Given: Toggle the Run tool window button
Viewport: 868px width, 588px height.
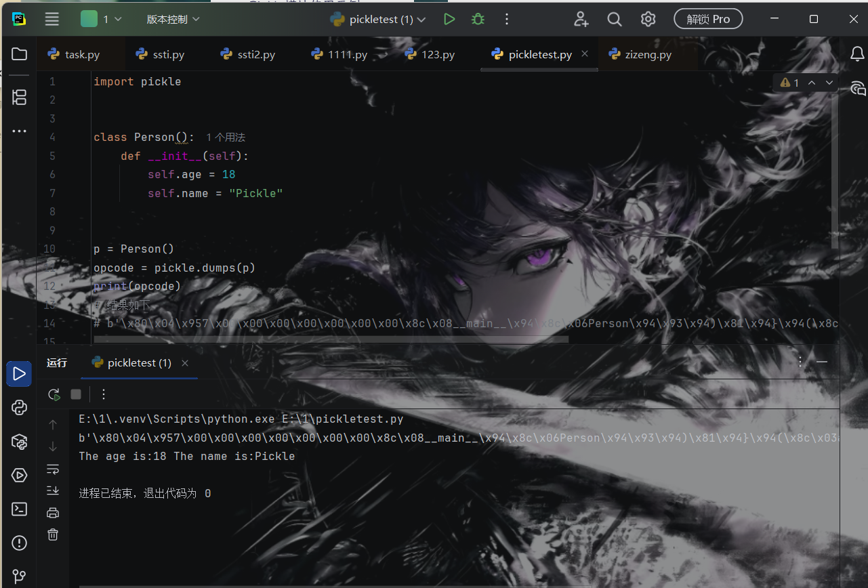Looking at the screenshot, I should (x=19, y=374).
